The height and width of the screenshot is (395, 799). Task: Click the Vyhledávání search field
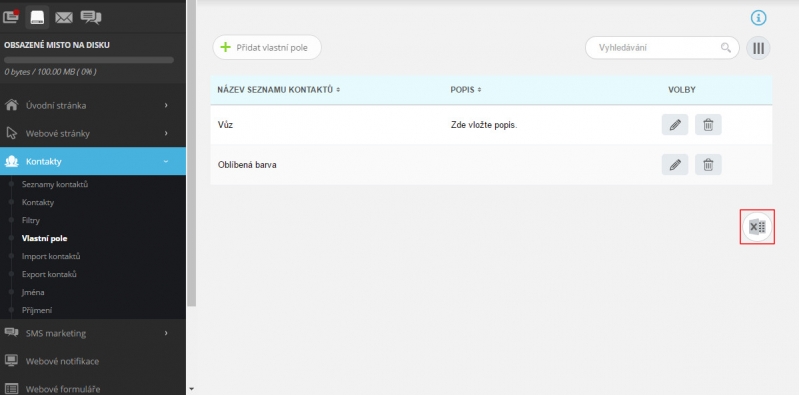pyautogui.click(x=662, y=48)
